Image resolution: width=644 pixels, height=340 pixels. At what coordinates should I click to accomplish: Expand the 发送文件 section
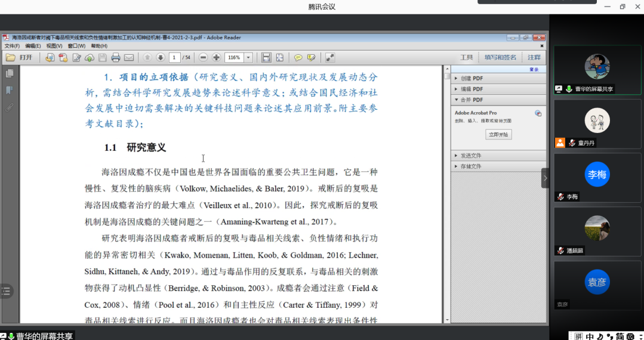[x=470, y=156]
